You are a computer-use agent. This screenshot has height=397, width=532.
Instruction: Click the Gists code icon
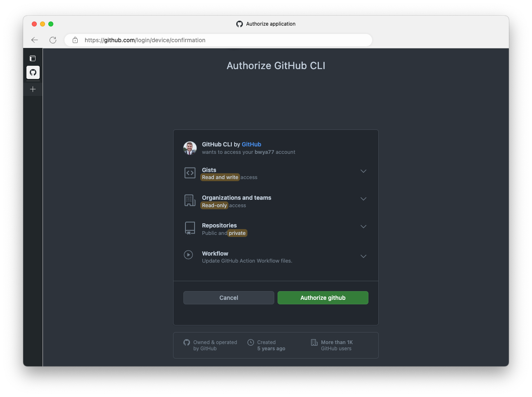click(x=190, y=173)
